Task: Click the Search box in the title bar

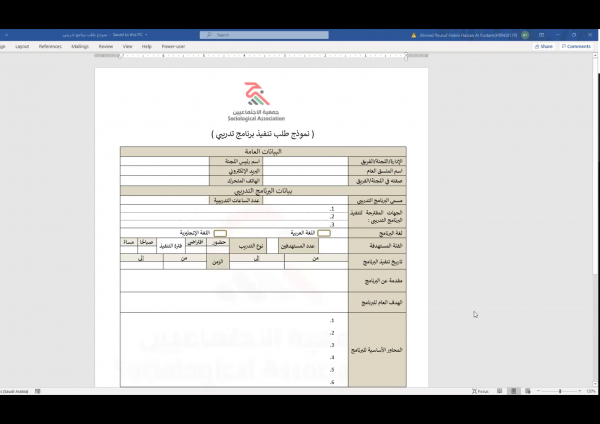Action: pos(264,35)
